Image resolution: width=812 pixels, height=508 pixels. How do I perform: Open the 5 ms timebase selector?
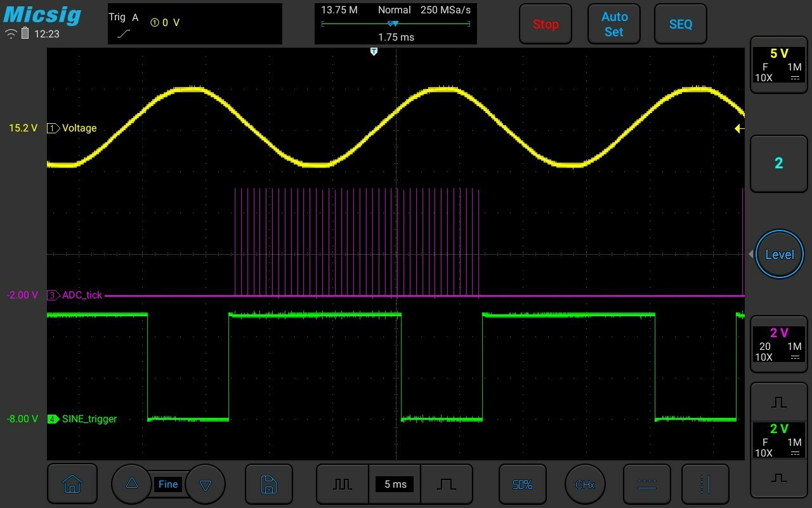(395, 485)
